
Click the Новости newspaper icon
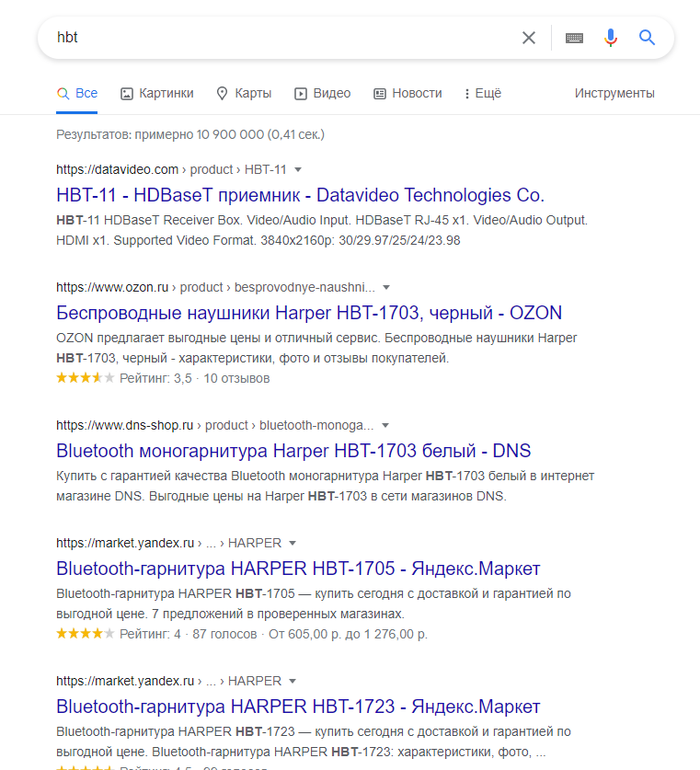click(380, 94)
